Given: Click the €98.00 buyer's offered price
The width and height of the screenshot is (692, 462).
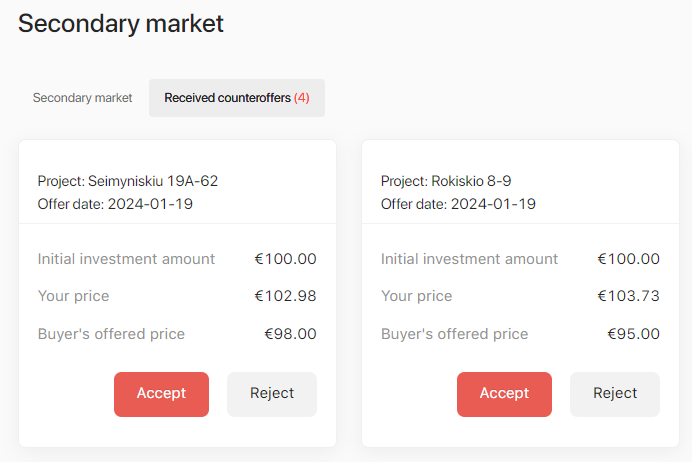Looking at the screenshot, I should tap(290, 334).
